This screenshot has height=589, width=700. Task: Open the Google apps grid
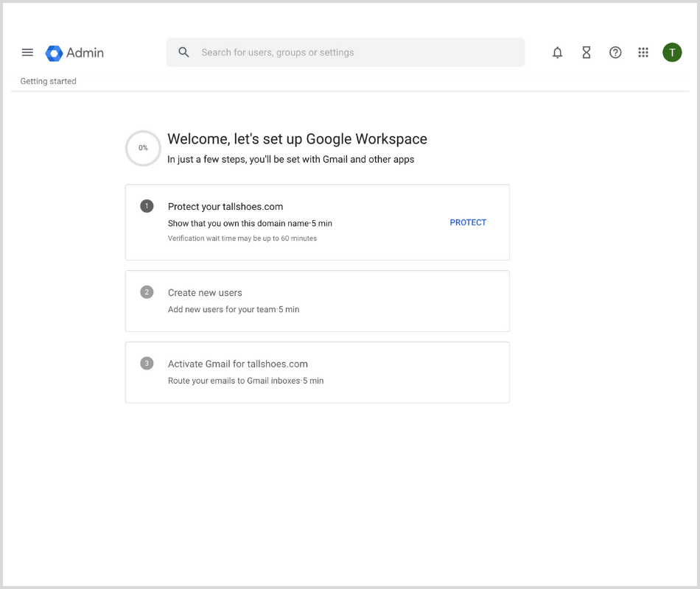(x=643, y=53)
